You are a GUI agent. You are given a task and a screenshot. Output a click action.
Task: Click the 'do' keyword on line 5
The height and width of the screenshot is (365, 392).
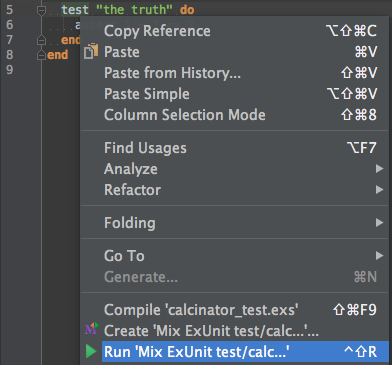[x=187, y=10]
